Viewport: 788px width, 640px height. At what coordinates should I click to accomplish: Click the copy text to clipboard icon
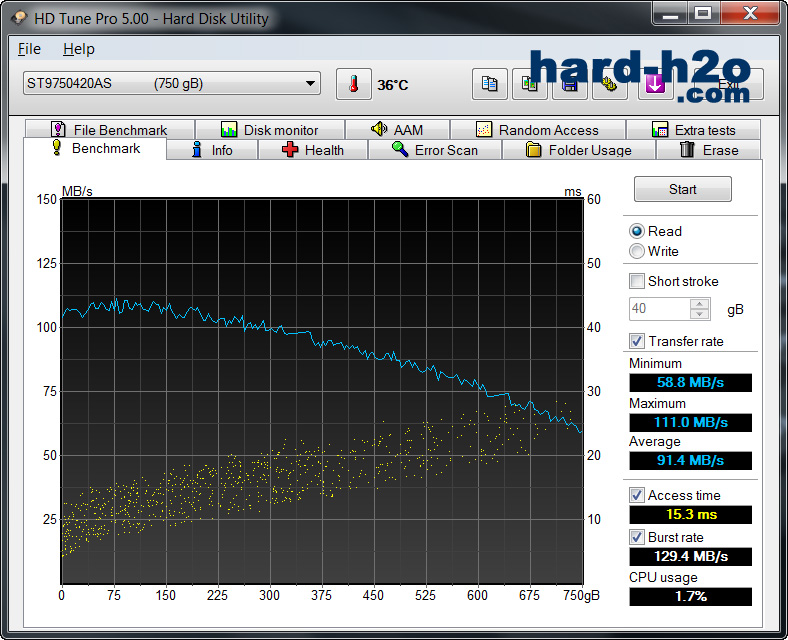click(x=489, y=84)
